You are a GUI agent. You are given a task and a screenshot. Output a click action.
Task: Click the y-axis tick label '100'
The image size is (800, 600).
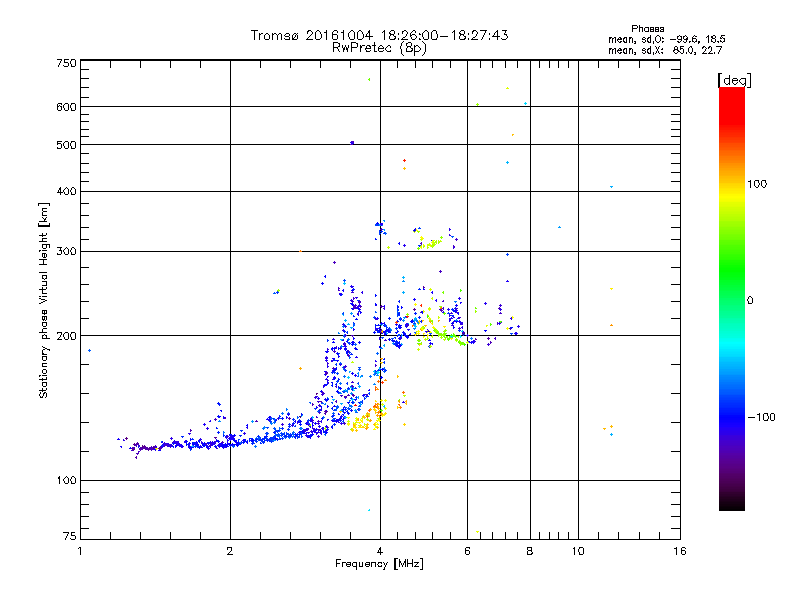[x=66, y=481]
